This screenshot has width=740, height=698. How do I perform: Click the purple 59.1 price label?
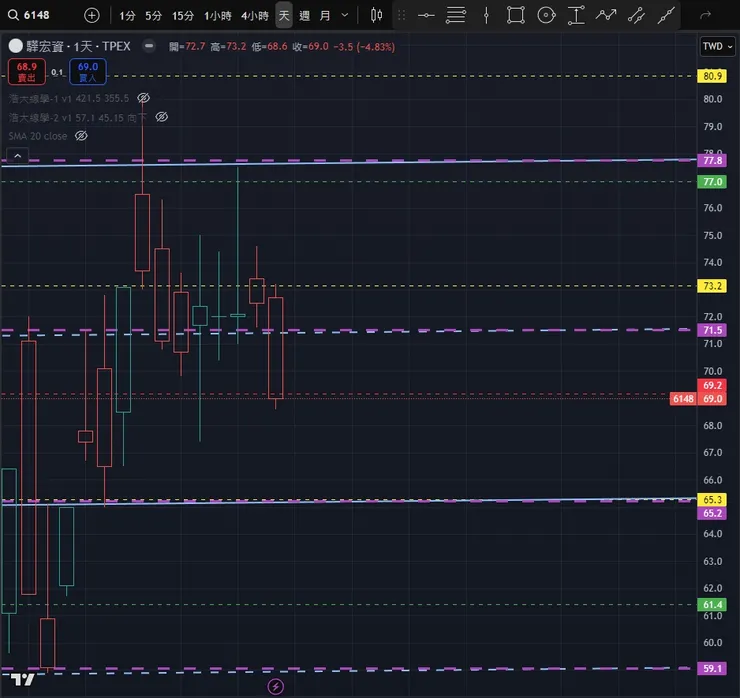click(712, 668)
